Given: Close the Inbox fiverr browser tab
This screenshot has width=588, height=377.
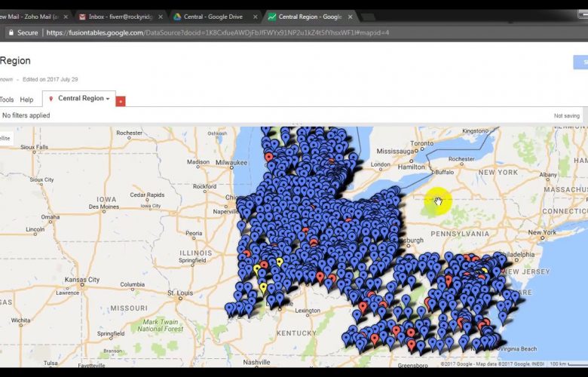Looking at the screenshot, I should (161, 17).
